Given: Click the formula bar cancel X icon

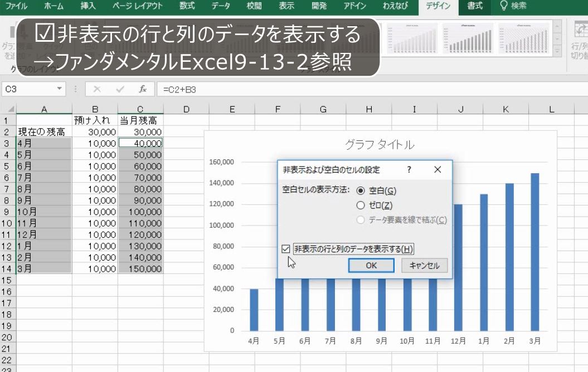Looking at the screenshot, I should pos(97,89).
